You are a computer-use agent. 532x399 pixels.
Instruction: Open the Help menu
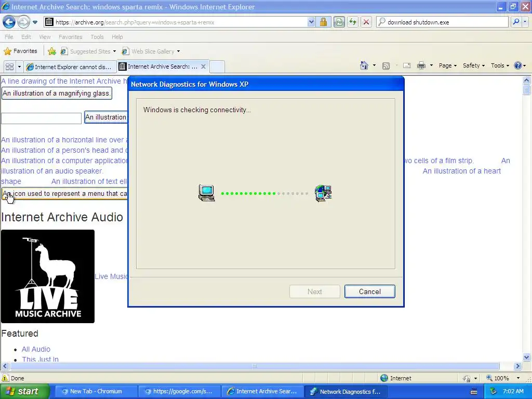[x=117, y=37]
